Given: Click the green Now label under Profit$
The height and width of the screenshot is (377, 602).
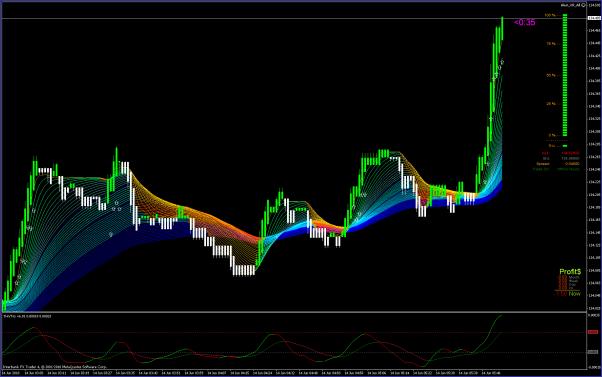Looking at the screenshot, I should tap(574, 294).
